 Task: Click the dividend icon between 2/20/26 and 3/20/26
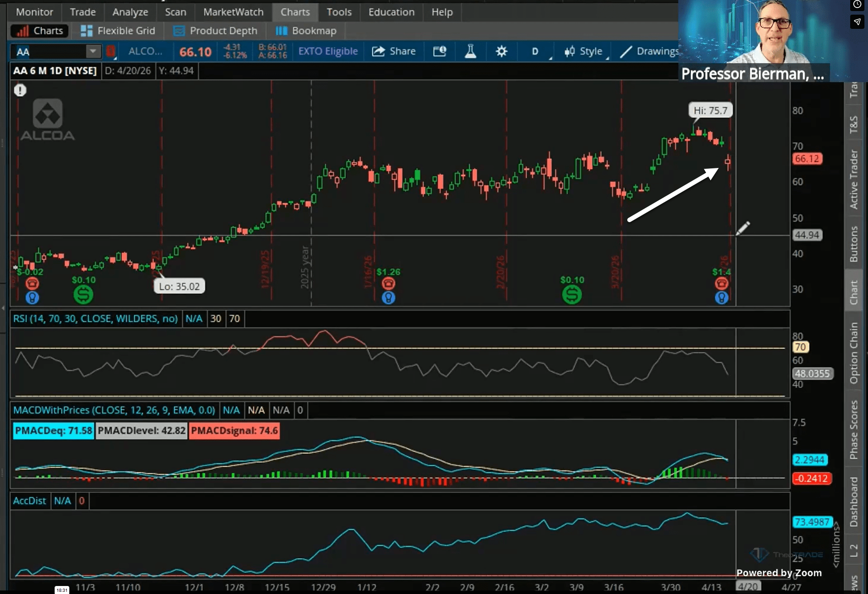[x=572, y=294]
